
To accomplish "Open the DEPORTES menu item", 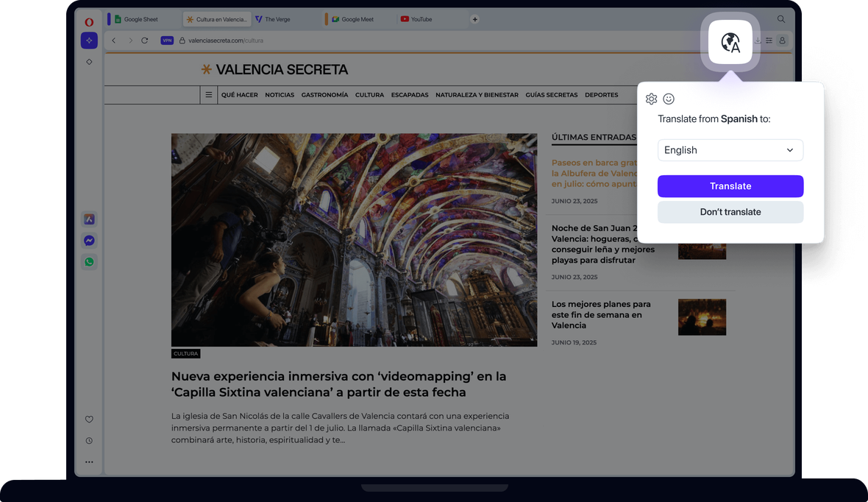I will click(601, 95).
